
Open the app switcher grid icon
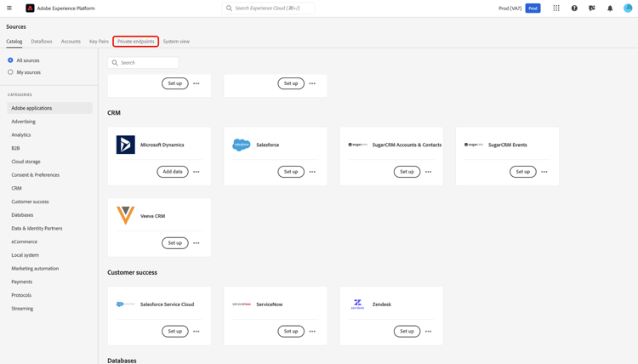coord(556,9)
